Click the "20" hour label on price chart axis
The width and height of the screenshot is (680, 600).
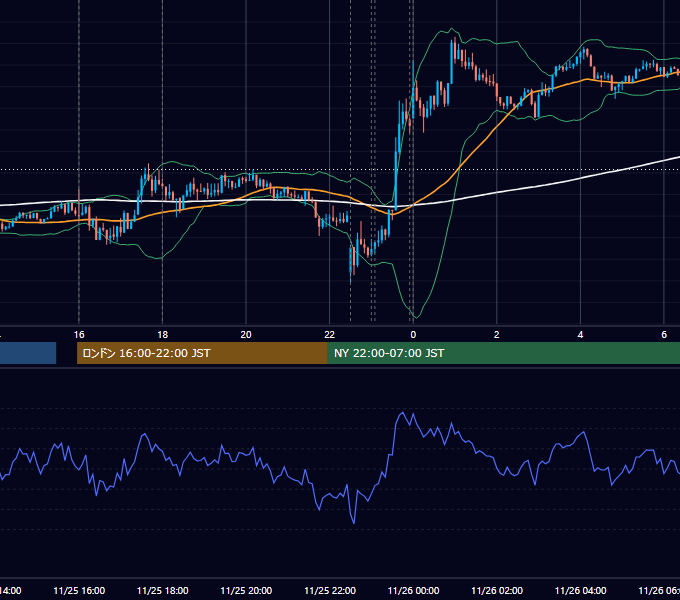pos(246,335)
